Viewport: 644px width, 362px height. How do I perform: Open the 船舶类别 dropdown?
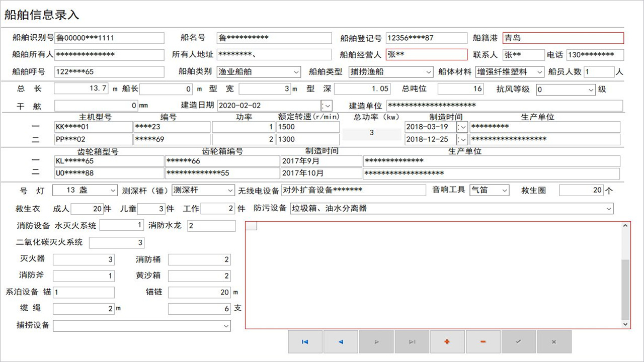pos(296,72)
